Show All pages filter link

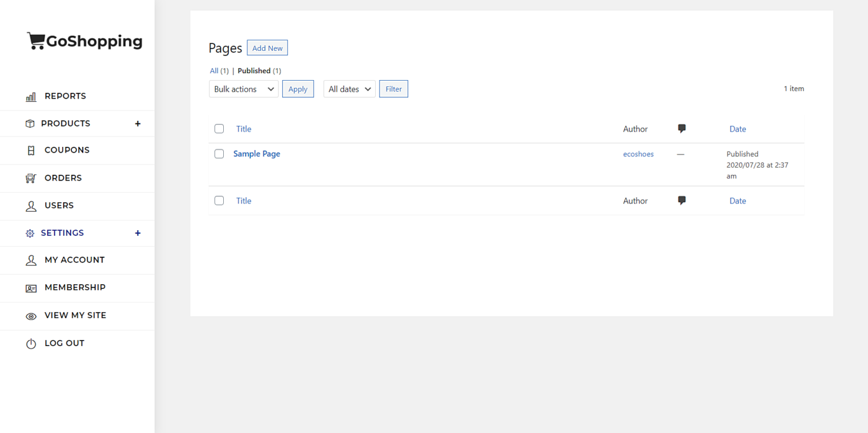(x=214, y=71)
